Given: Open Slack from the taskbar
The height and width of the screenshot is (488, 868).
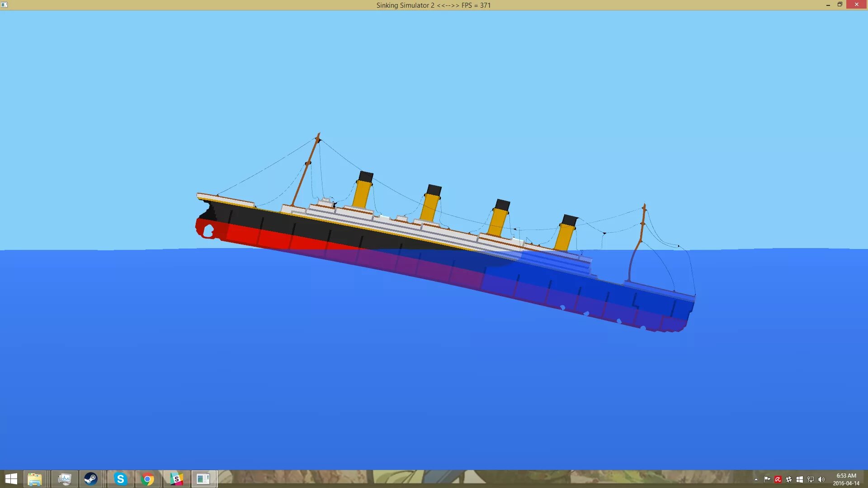Looking at the screenshot, I should coord(176,479).
